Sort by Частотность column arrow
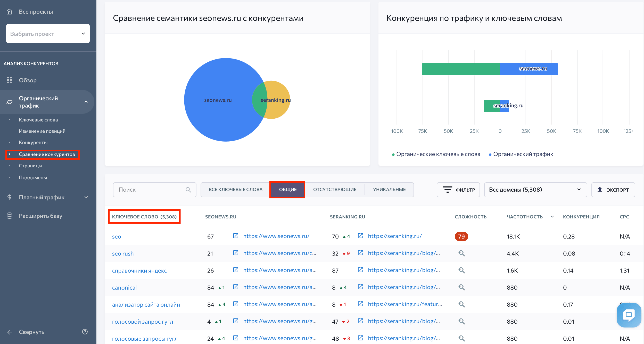 pyautogui.click(x=552, y=217)
